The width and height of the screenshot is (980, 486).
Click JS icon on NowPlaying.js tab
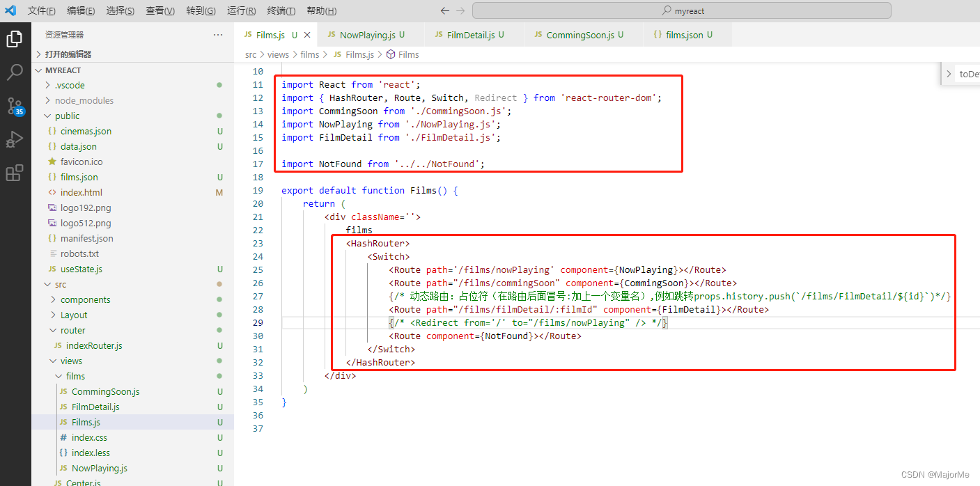coord(332,35)
